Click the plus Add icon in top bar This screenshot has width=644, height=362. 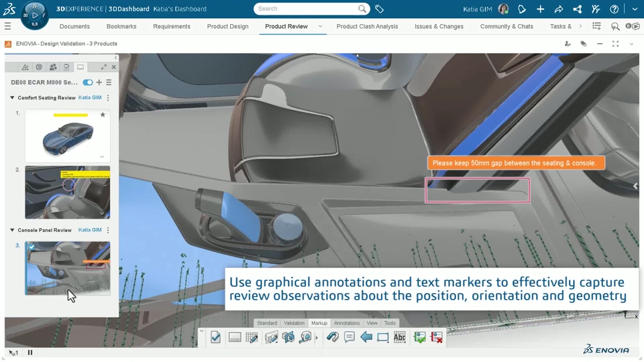541,9
